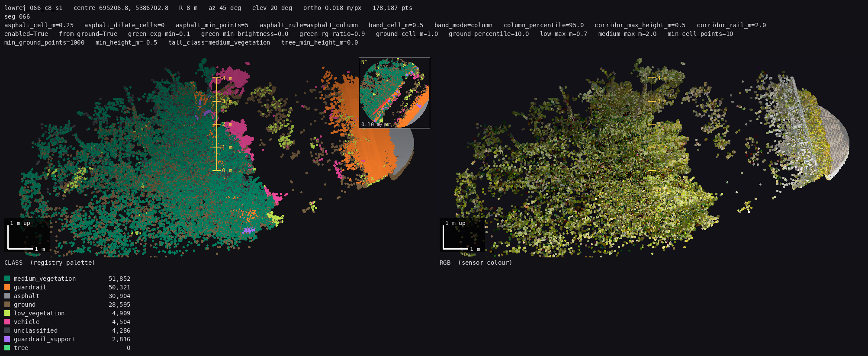Select the lowrej_066_c8_s1 title text
The width and height of the screenshot is (868, 356).
33,8
